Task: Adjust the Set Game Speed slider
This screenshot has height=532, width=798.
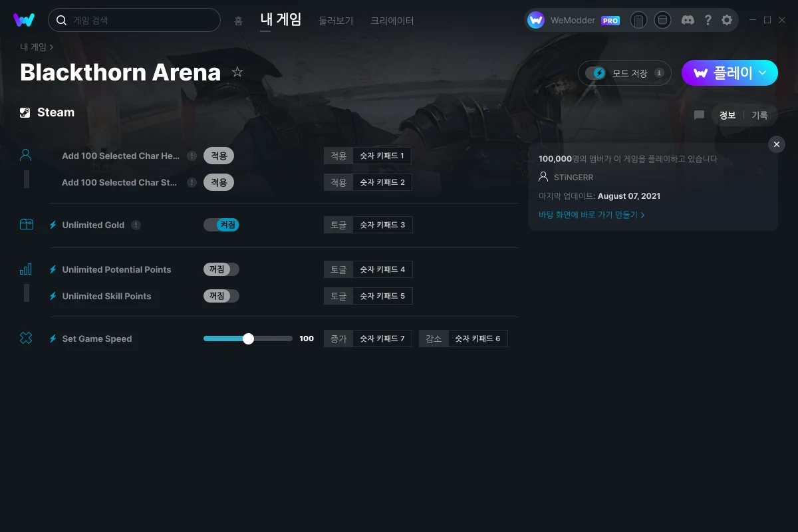Action: [248, 338]
